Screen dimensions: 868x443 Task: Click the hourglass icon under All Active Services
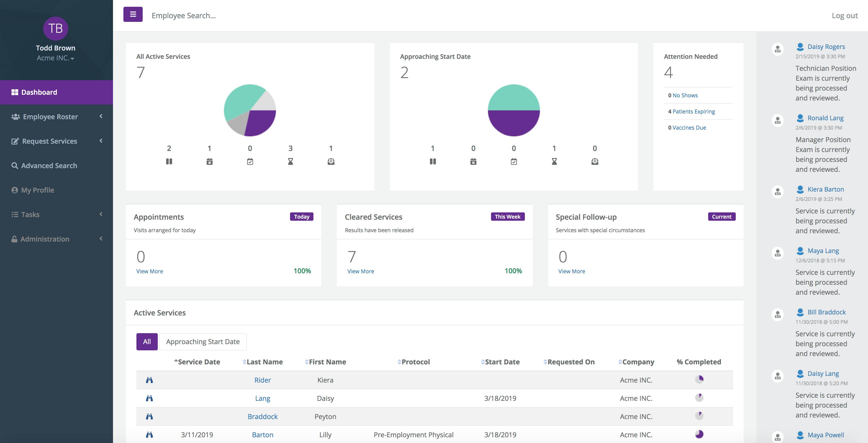pos(290,162)
